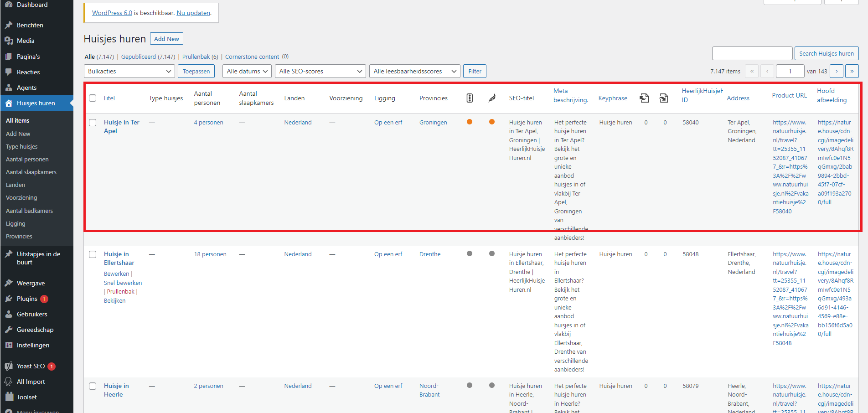Open Aantal personen submenu item
Screen dimensions: 868x413
click(x=27, y=160)
